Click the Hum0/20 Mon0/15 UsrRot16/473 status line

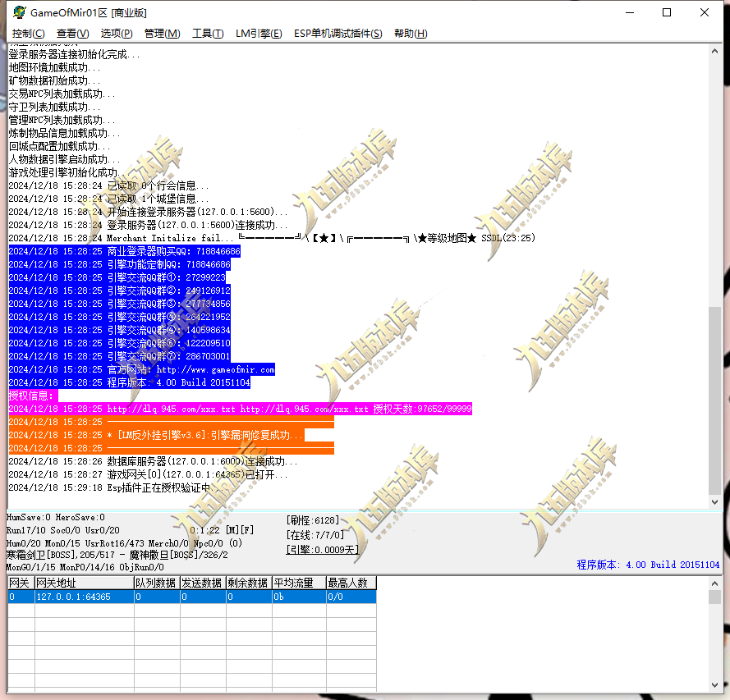tap(124, 542)
